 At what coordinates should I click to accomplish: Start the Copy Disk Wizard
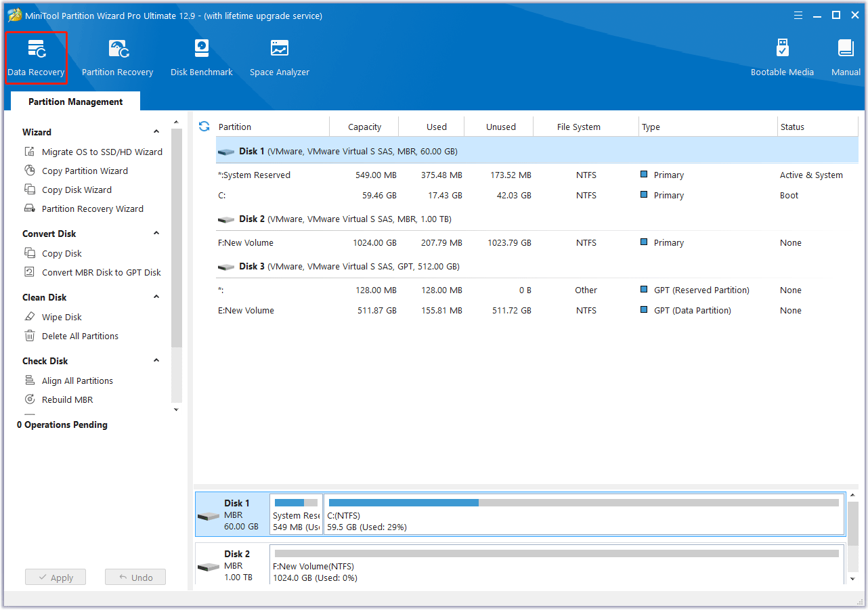coord(68,190)
